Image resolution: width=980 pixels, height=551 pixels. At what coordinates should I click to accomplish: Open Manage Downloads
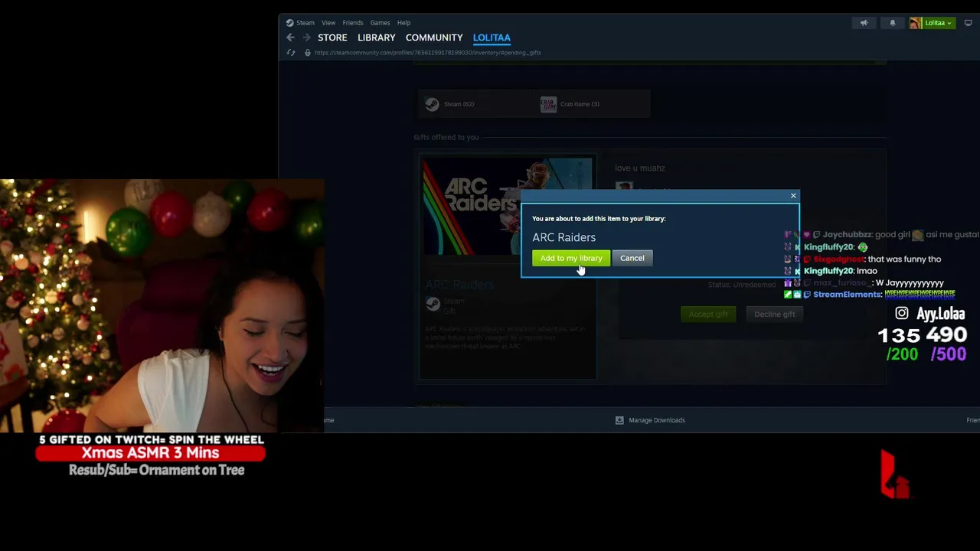650,420
